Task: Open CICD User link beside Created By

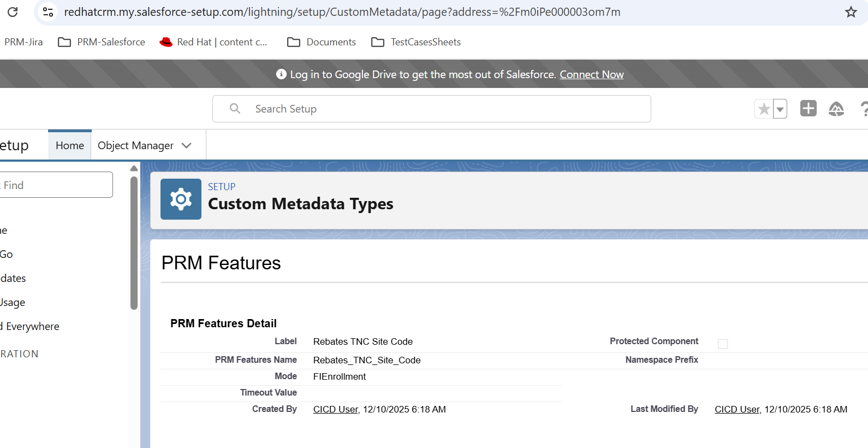Action: [x=335, y=410]
